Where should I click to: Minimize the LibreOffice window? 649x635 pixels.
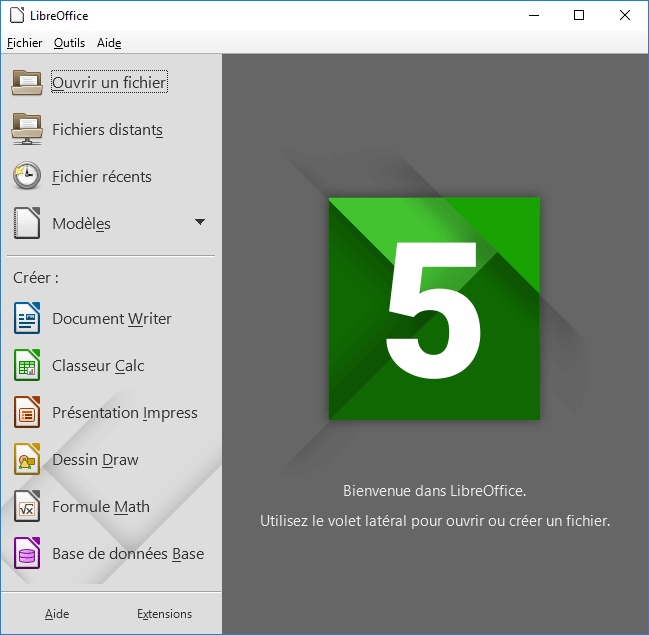(x=534, y=15)
